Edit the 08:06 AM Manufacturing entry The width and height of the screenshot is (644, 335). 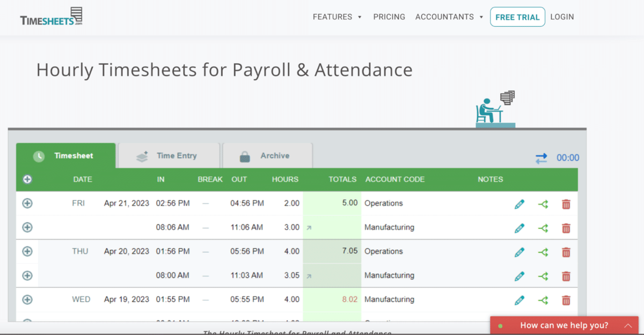click(519, 228)
